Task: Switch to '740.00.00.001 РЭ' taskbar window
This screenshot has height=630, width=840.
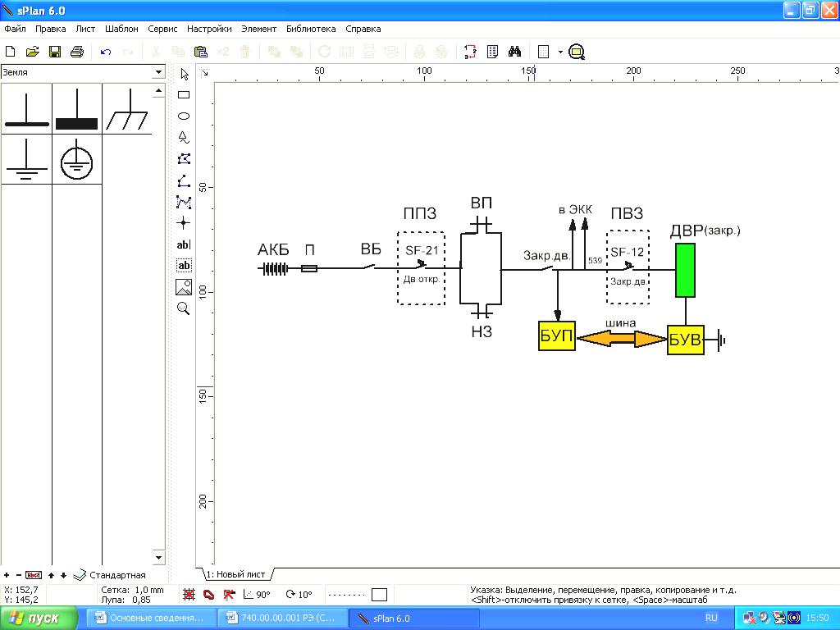Action: tap(282, 618)
